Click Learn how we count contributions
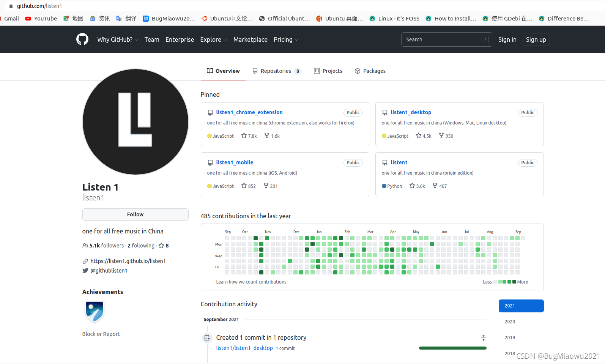 [x=251, y=282]
